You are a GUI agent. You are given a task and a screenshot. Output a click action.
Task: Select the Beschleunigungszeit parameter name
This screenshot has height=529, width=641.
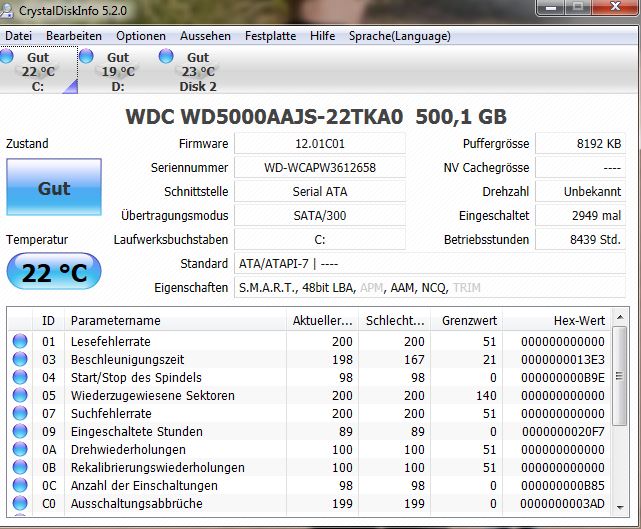(x=127, y=359)
